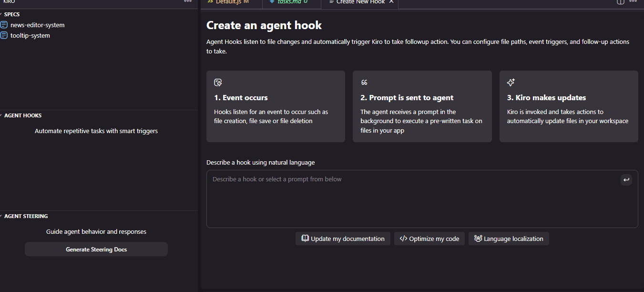Choose Language localization prompt
The width and height of the screenshot is (644, 292).
coord(509,239)
